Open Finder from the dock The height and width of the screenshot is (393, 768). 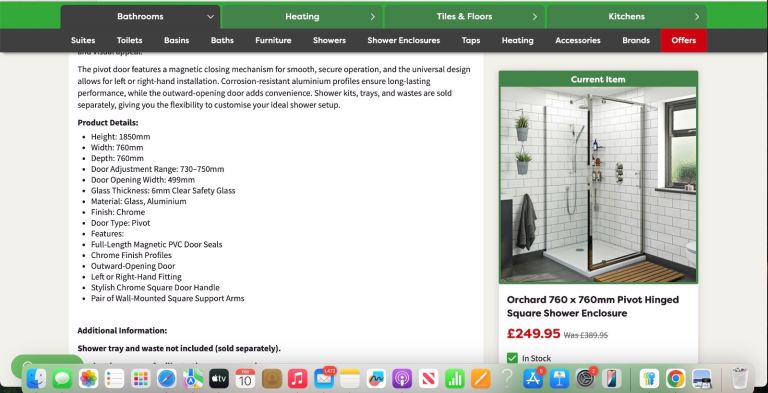pyautogui.click(x=36, y=378)
